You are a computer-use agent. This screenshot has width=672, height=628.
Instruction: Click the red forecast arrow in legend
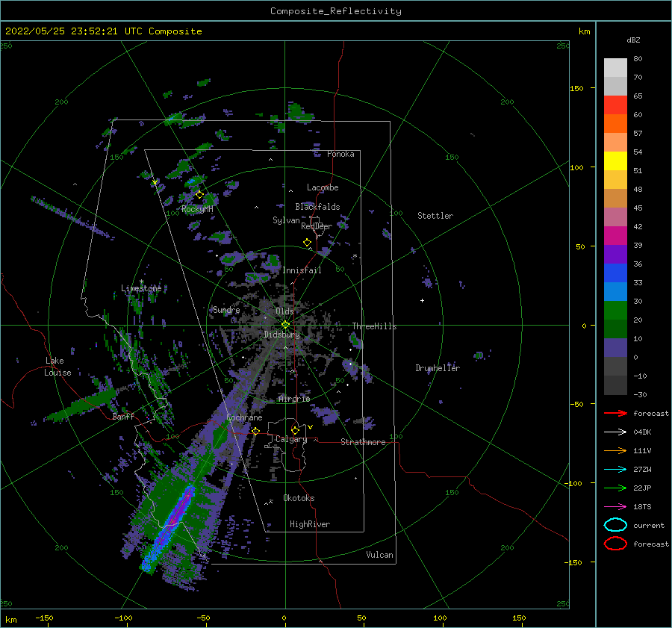[615, 413]
